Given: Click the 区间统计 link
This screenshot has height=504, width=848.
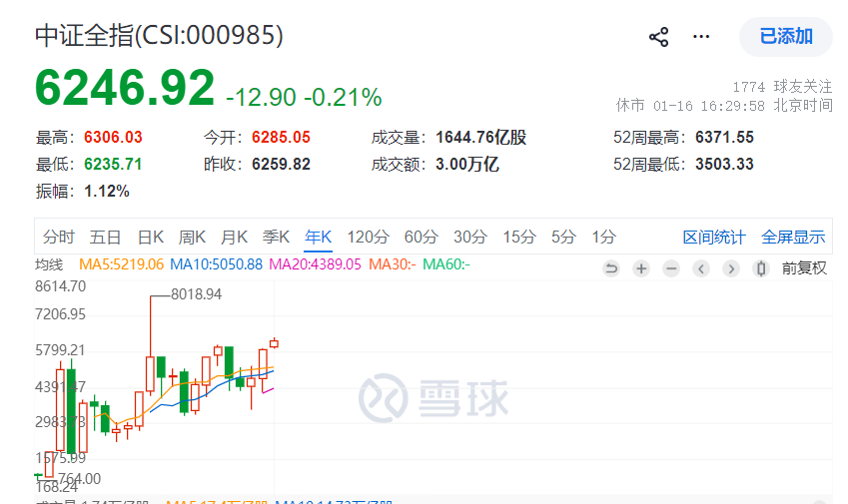Looking at the screenshot, I should pyautogui.click(x=713, y=237).
